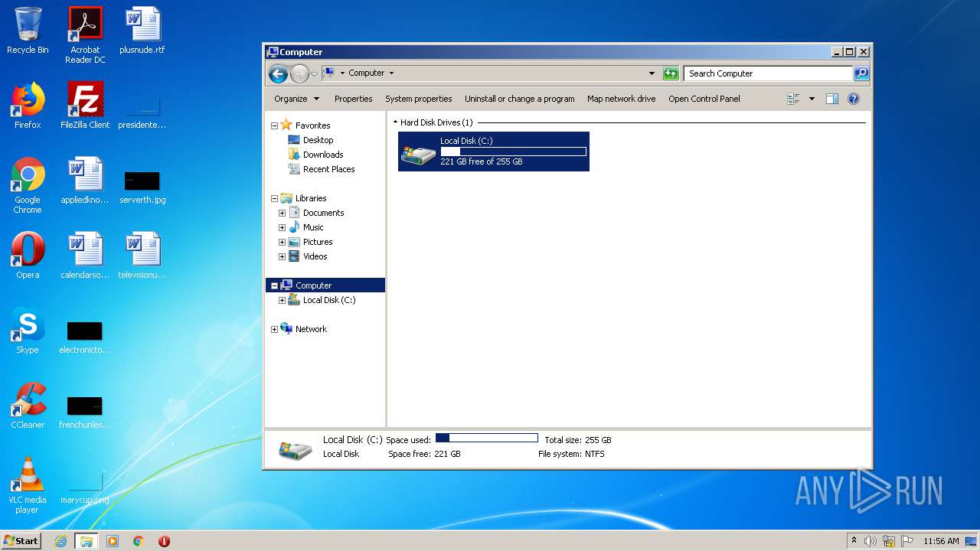Viewport: 980px width, 551px height.
Task: Expand the Music library node
Action: pyautogui.click(x=283, y=227)
